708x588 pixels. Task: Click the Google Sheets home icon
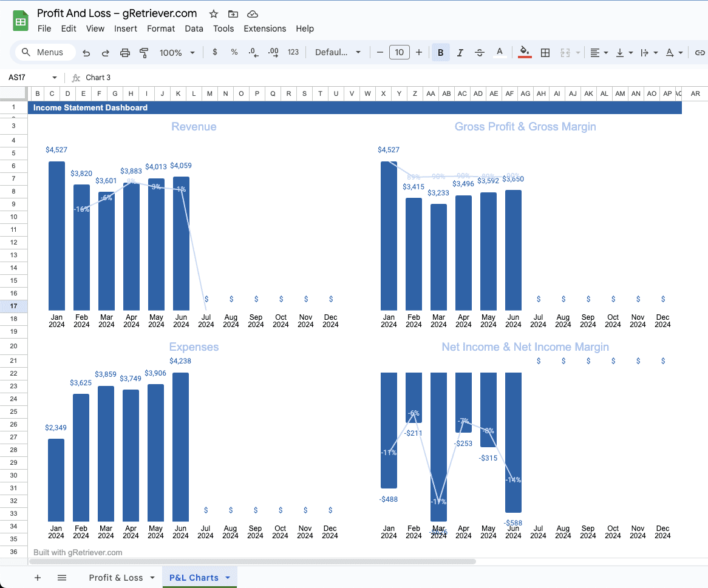[20, 21]
